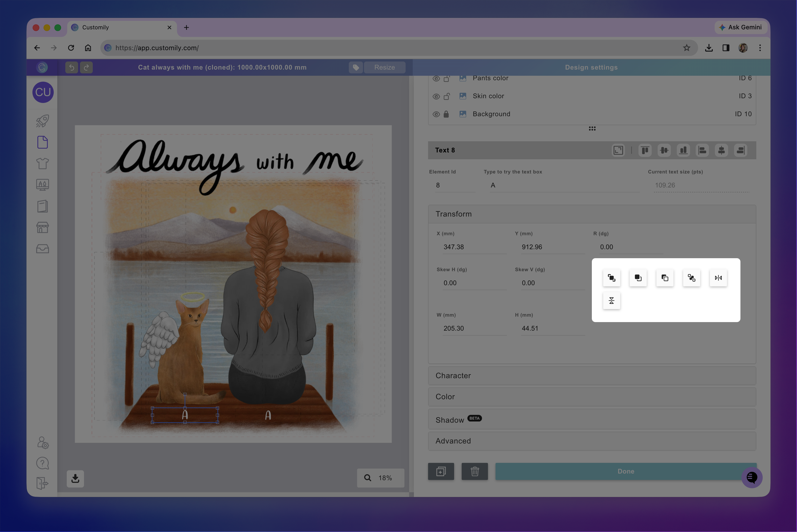This screenshot has height=532, width=797.
Task: Click the Ask Gemini button
Action: point(740,27)
